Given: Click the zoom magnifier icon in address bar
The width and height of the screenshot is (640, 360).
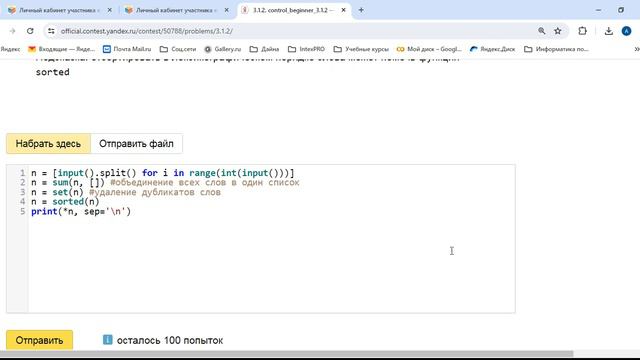Looking at the screenshot, I should point(542,31).
